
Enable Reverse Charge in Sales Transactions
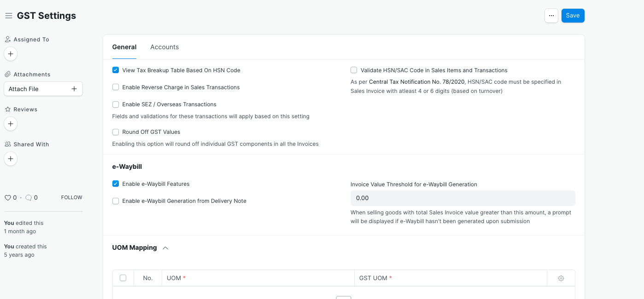(116, 87)
